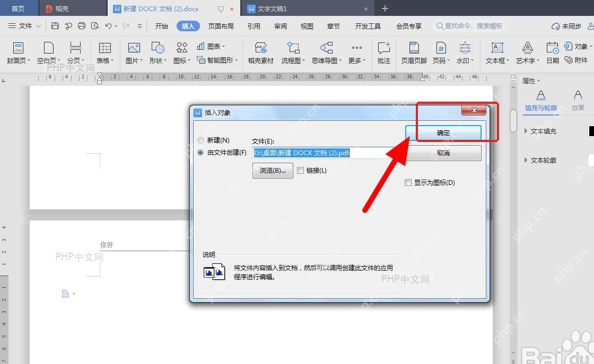
Task: Open the Shapes (形状) gallery
Action: (x=158, y=52)
